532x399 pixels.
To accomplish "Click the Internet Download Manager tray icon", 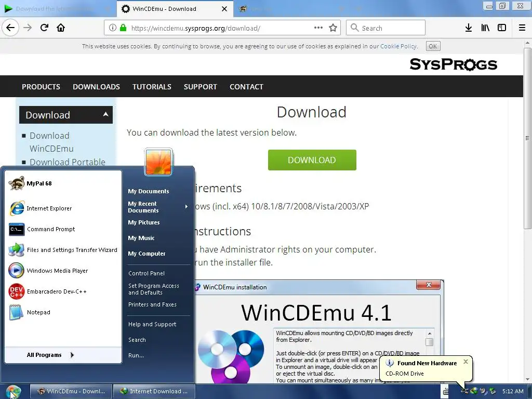I will tap(474, 391).
